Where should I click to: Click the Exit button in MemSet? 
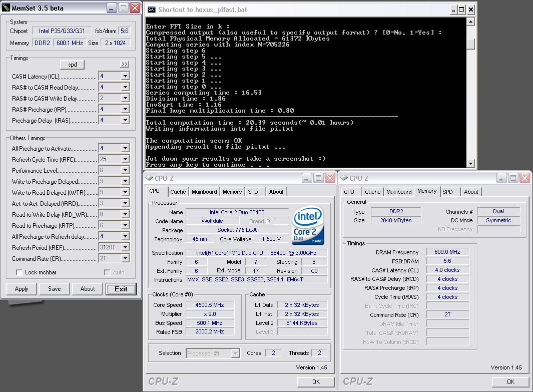point(121,289)
